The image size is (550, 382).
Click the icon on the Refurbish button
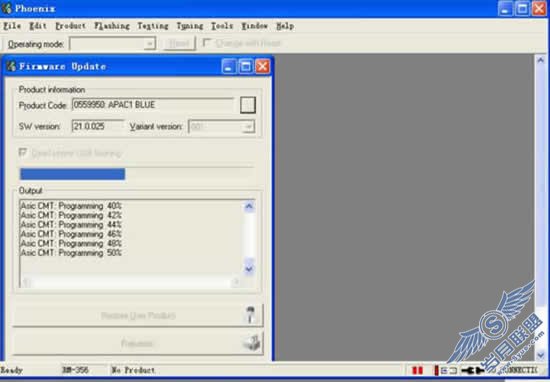[252, 343]
